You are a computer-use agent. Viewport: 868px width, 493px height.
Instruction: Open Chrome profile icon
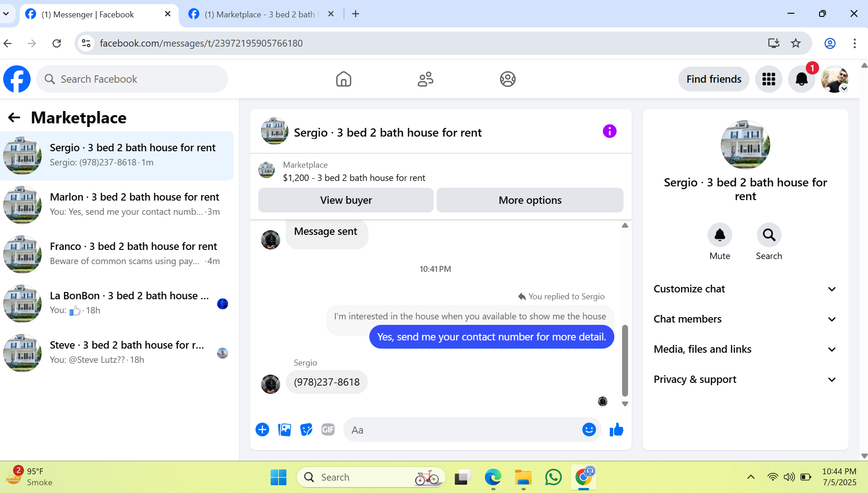click(x=830, y=43)
